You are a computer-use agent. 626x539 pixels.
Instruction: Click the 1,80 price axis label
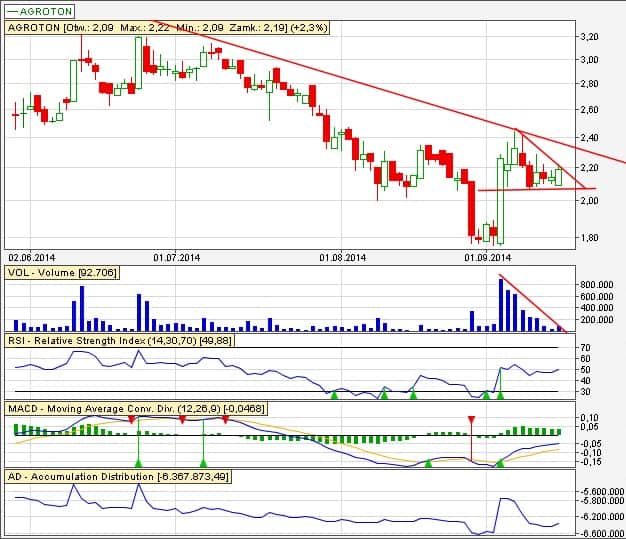(x=590, y=238)
